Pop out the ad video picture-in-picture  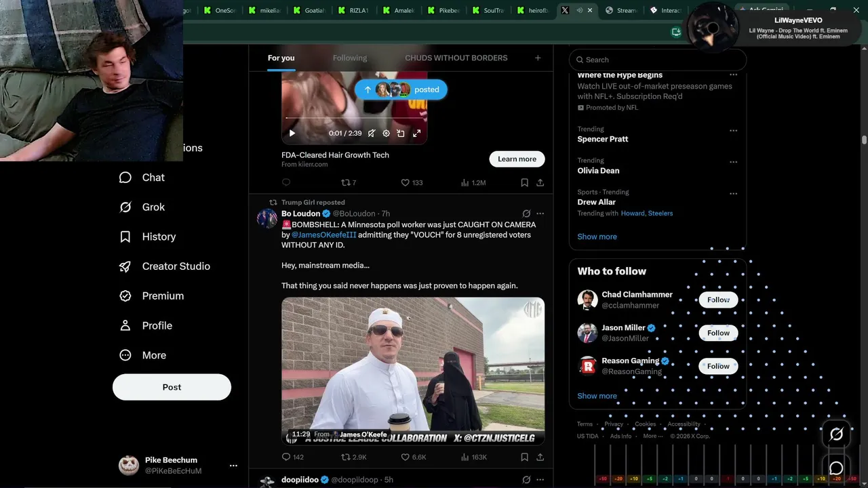pyautogui.click(x=401, y=134)
